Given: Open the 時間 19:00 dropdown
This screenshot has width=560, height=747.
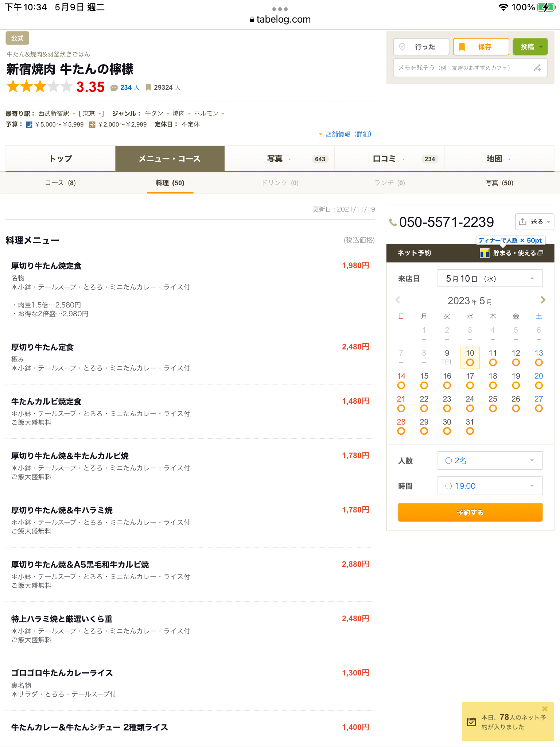Looking at the screenshot, I should click(x=490, y=486).
